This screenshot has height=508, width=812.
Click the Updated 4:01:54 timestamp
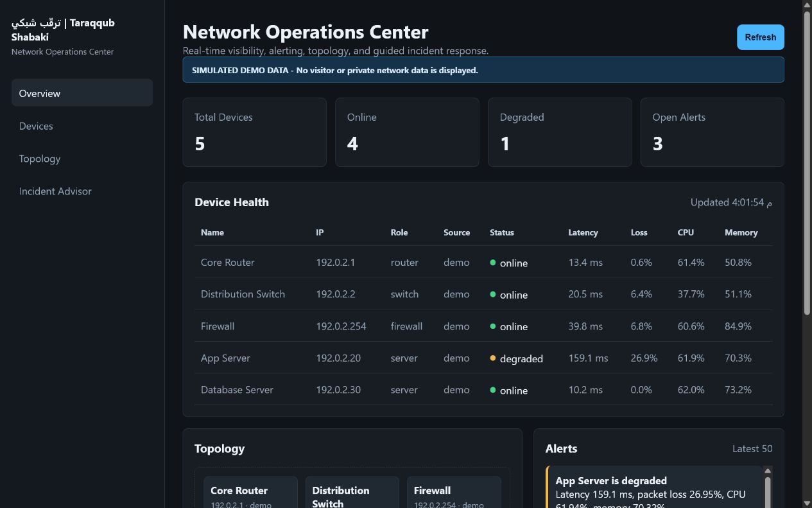(x=731, y=202)
